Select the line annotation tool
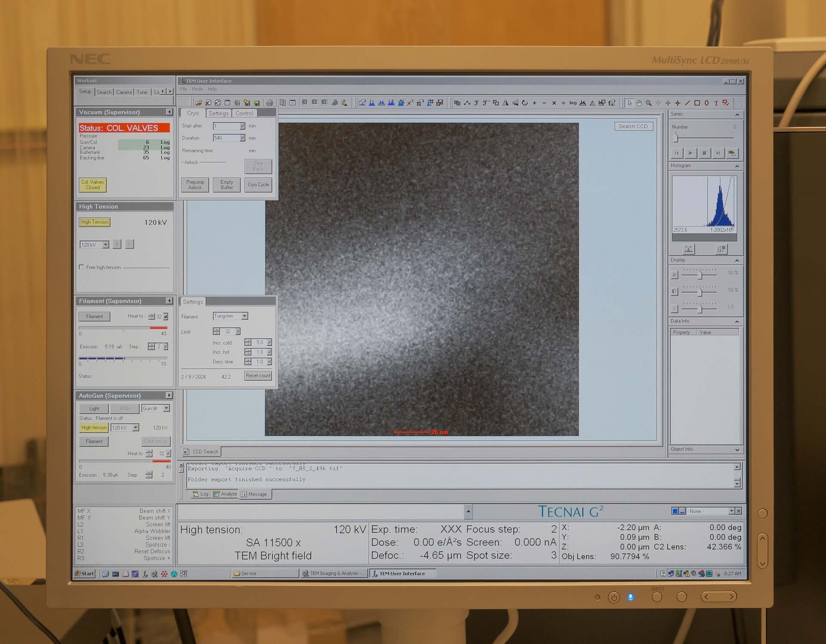 tap(687, 103)
